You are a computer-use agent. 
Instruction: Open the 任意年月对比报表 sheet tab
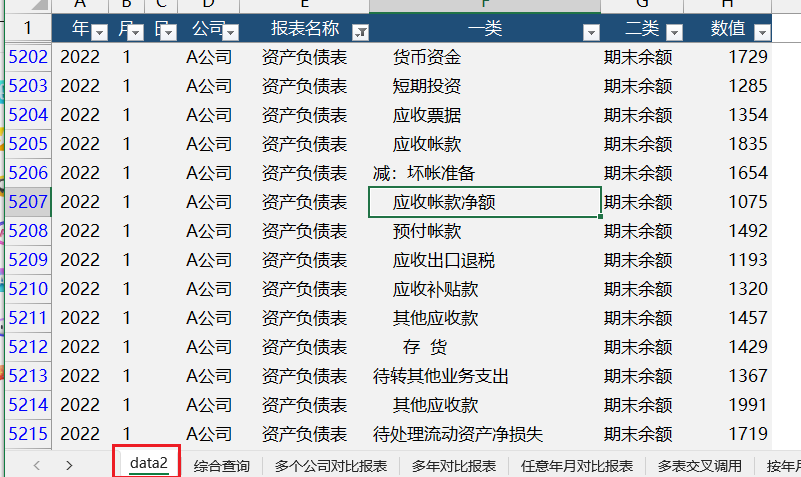[x=577, y=466]
